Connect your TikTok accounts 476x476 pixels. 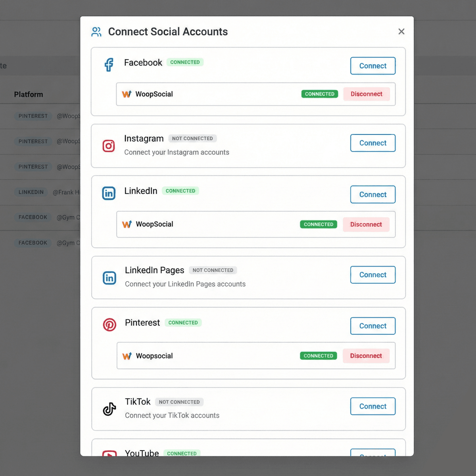[372, 406]
